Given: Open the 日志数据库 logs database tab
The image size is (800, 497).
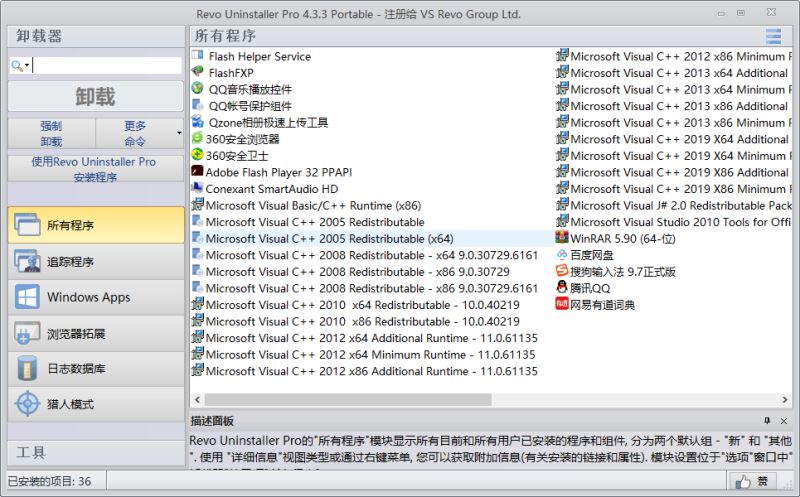Looking at the screenshot, I should pyautogui.click(x=96, y=368).
